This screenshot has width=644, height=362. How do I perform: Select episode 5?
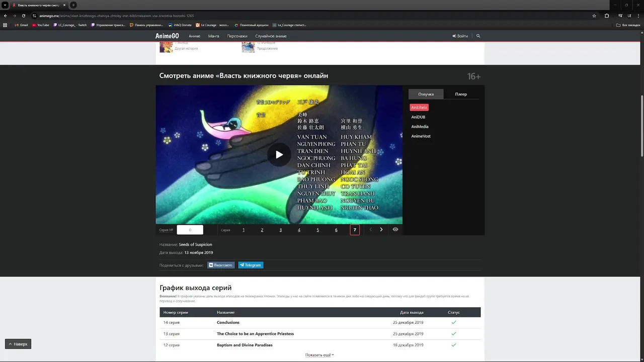pos(317,230)
